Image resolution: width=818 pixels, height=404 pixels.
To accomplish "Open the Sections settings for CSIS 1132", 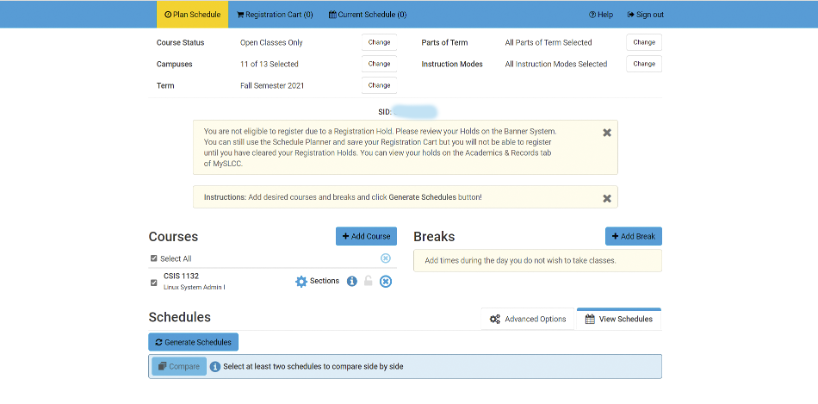I will pyautogui.click(x=317, y=281).
